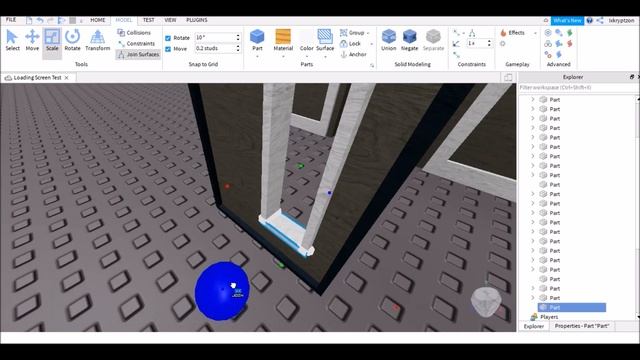640x360 pixels.
Task: Click the share icon beside username
Action: click(x=600, y=20)
